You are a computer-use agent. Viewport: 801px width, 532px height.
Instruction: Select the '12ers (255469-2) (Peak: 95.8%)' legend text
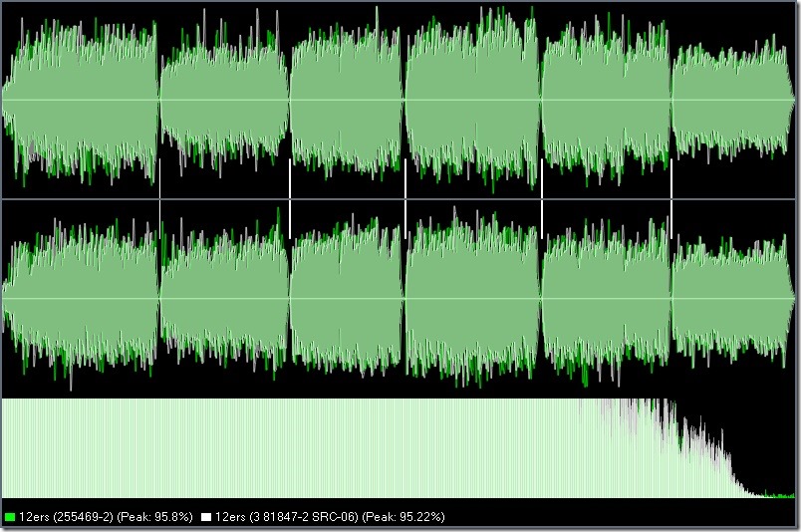tap(106, 517)
